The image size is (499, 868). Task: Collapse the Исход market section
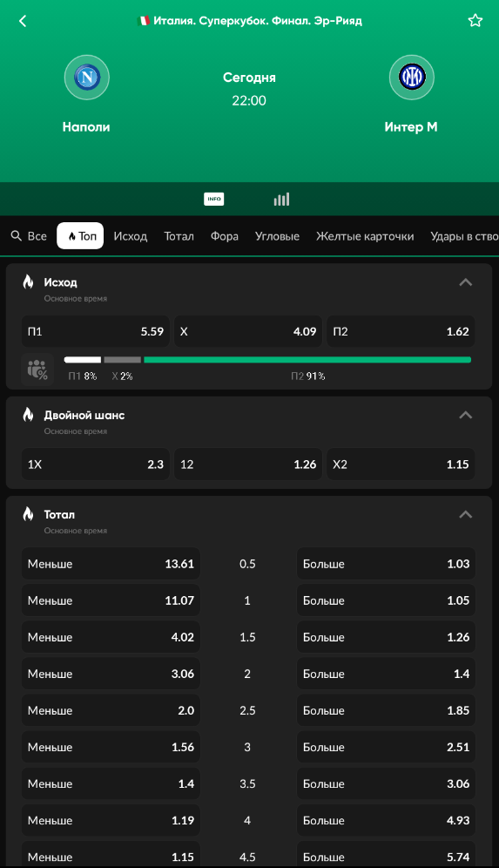point(466,282)
